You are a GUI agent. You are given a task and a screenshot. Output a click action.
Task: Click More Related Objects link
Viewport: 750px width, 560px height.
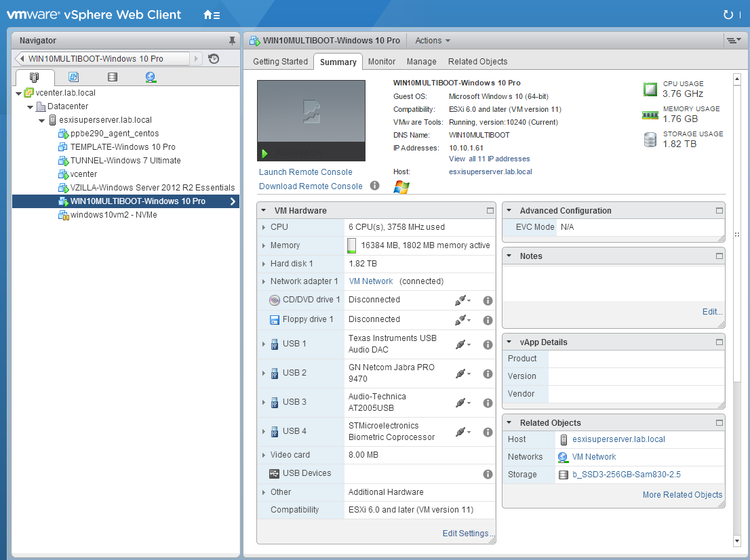tap(683, 494)
